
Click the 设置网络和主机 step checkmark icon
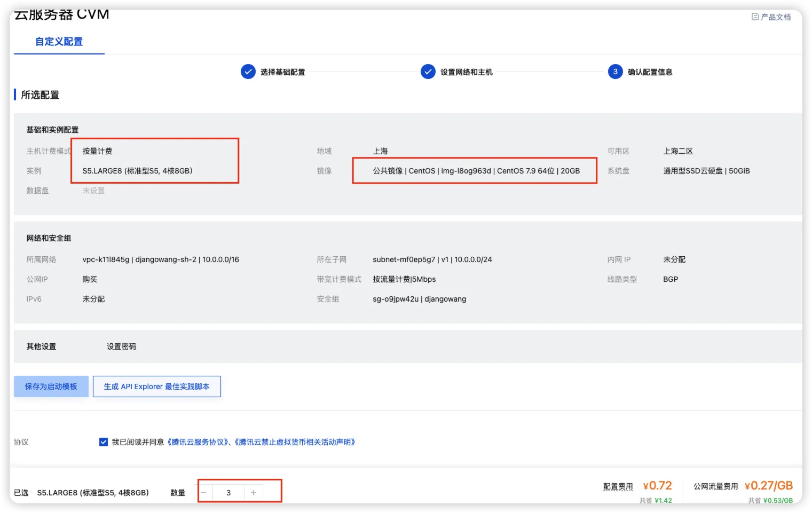[428, 72]
